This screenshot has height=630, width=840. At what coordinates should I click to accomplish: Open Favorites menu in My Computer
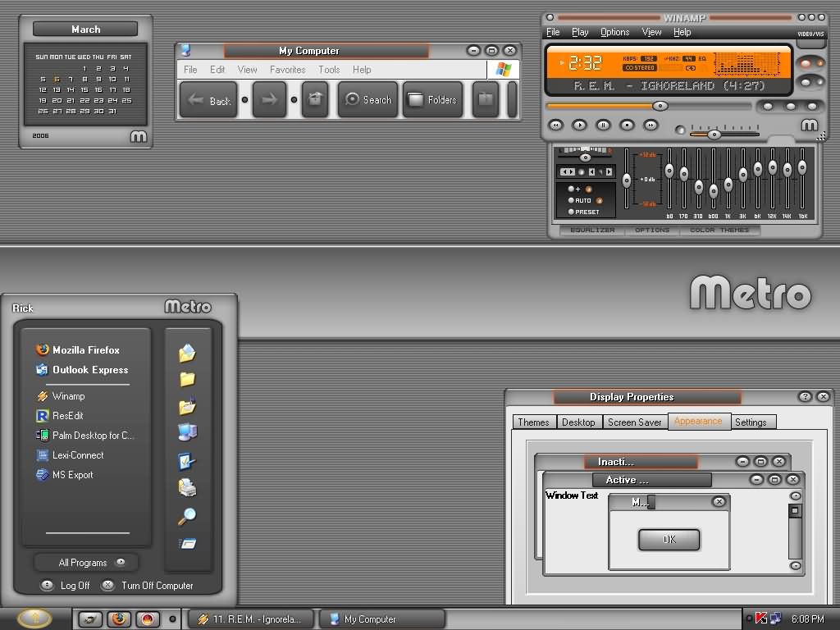tap(288, 70)
